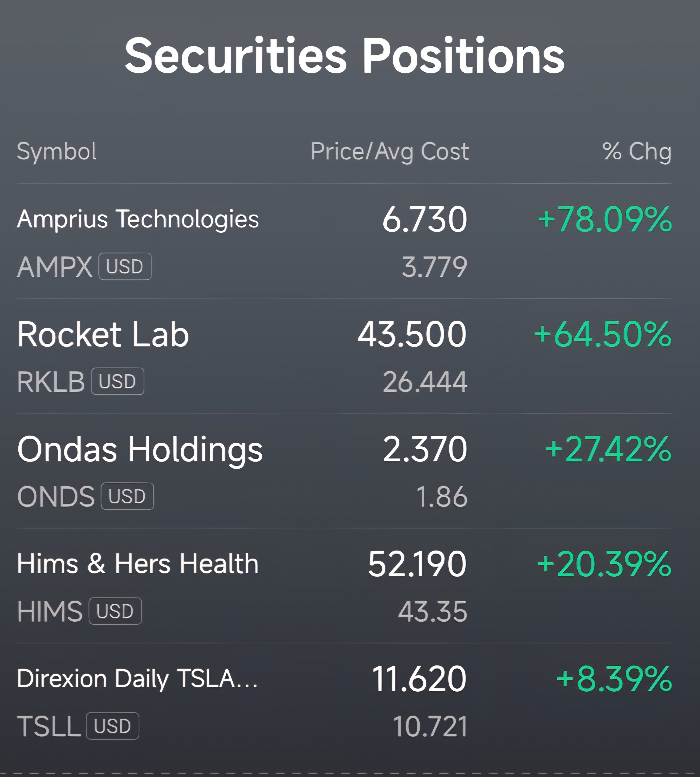Select the AMPX ticker symbol
This screenshot has height=777, width=700.
tap(55, 266)
